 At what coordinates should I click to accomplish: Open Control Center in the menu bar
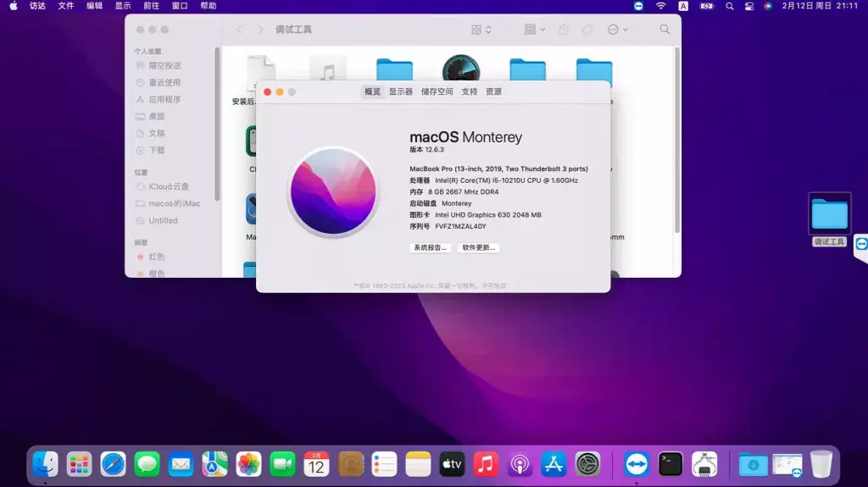pyautogui.click(x=749, y=6)
